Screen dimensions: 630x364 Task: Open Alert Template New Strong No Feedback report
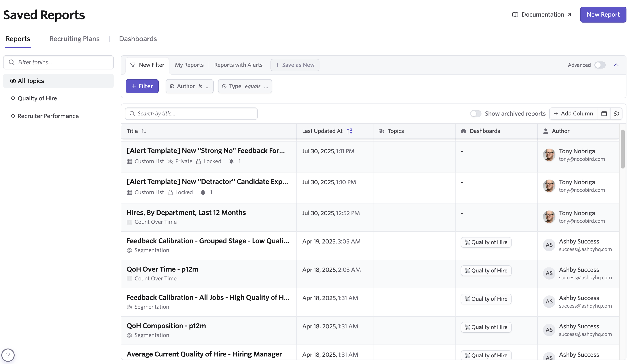[x=205, y=151]
